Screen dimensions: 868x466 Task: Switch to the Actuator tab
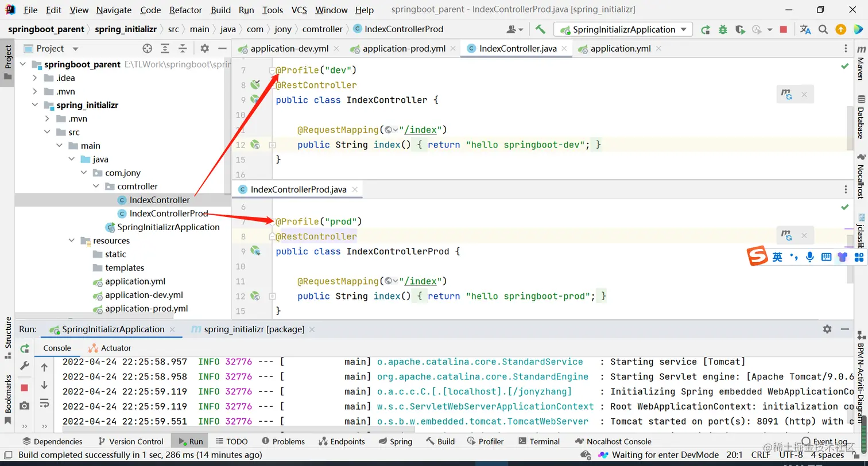110,348
